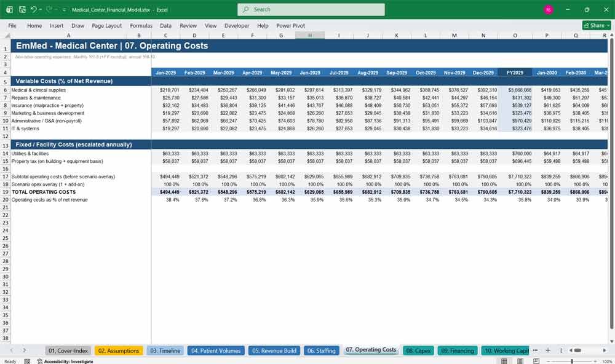Open 05. Revenue Build sheet

pos(274,350)
